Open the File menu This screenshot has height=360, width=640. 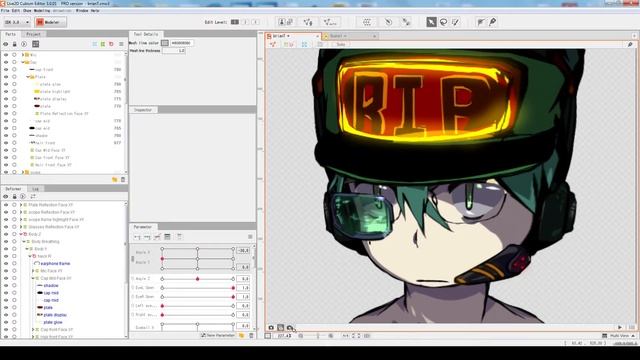[x=5, y=11]
